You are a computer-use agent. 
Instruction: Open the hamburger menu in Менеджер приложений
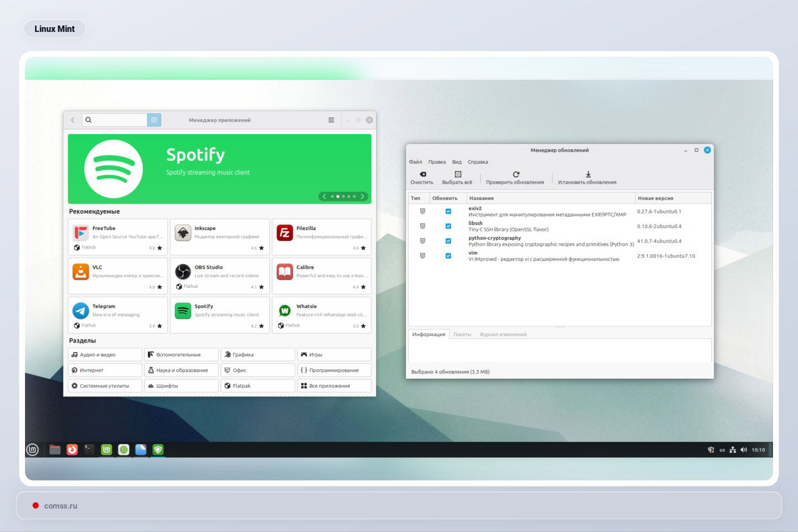(x=331, y=120)
